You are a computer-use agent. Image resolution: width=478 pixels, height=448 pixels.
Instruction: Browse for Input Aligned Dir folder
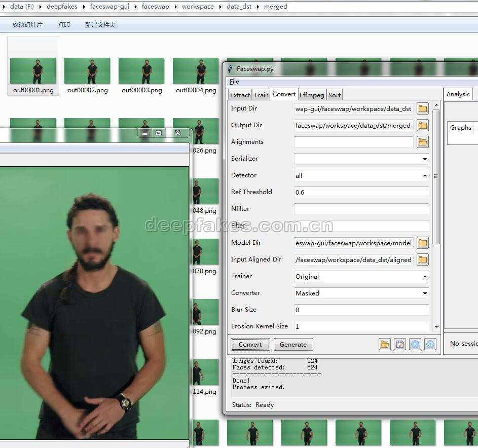(422, 259)
